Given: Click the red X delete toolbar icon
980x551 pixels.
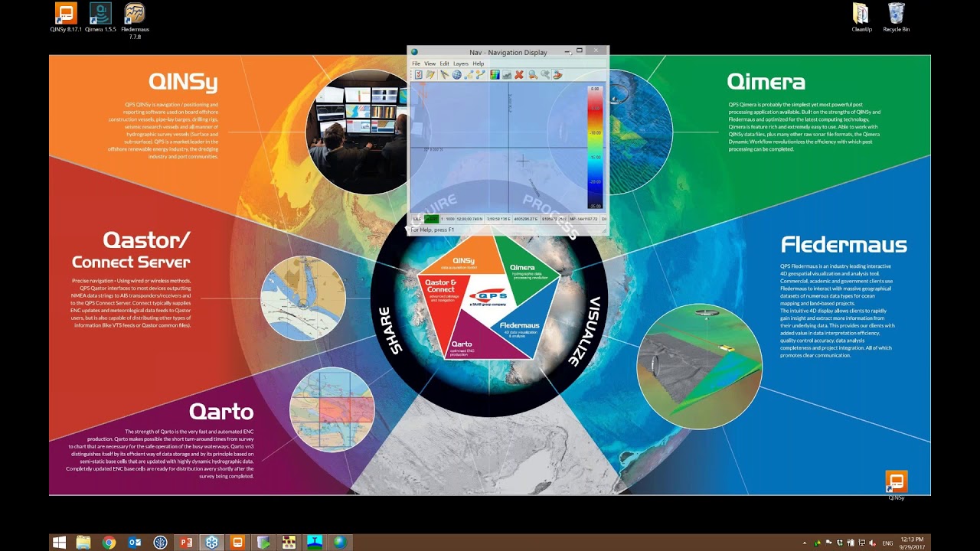Looking at the screenshot, I should pos(518,74).
